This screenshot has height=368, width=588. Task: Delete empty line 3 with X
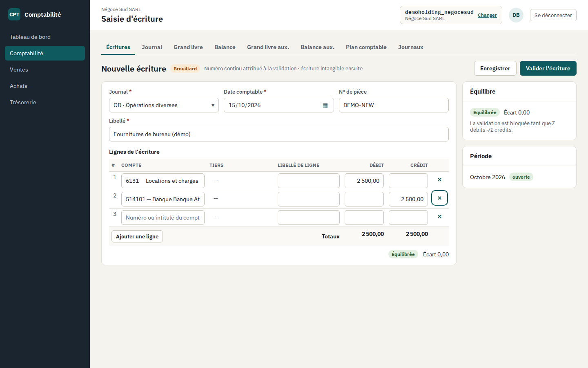click(439, 217)
